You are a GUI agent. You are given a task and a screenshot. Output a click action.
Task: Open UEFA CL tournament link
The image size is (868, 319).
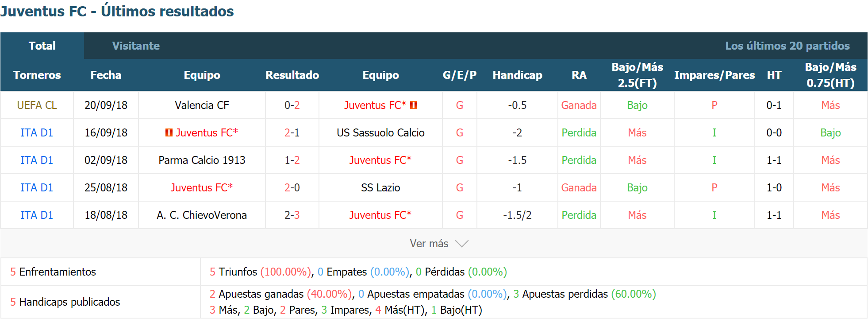[37, 105]
